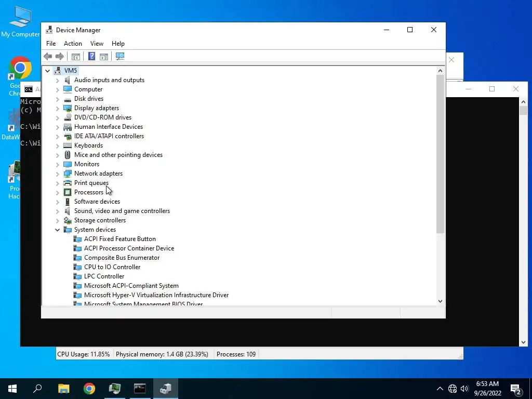Open the Help toolbar icon with question mark
Image resolution: width=532 pixels, height=399 pixels.
(x=91, y=56)
